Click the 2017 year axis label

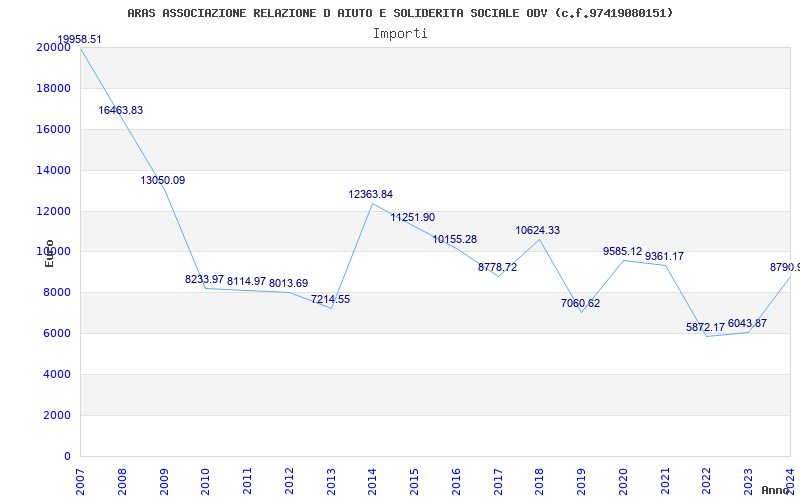tap(498, 482)
